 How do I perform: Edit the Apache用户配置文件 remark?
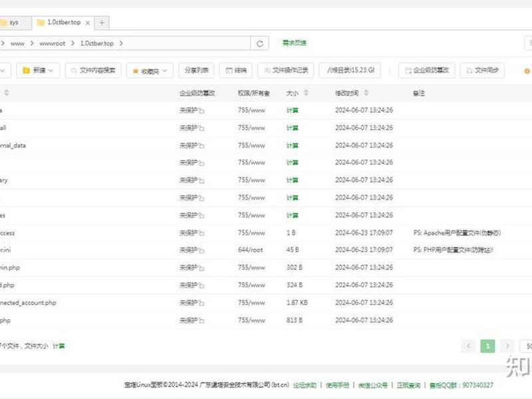[457, 233]
